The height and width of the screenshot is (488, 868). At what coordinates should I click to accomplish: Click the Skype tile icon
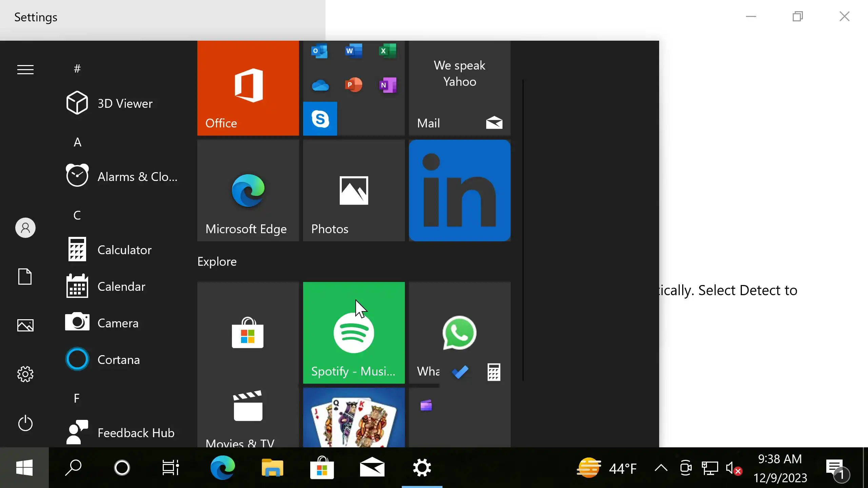pyautogui.click(x=320, y=119)
